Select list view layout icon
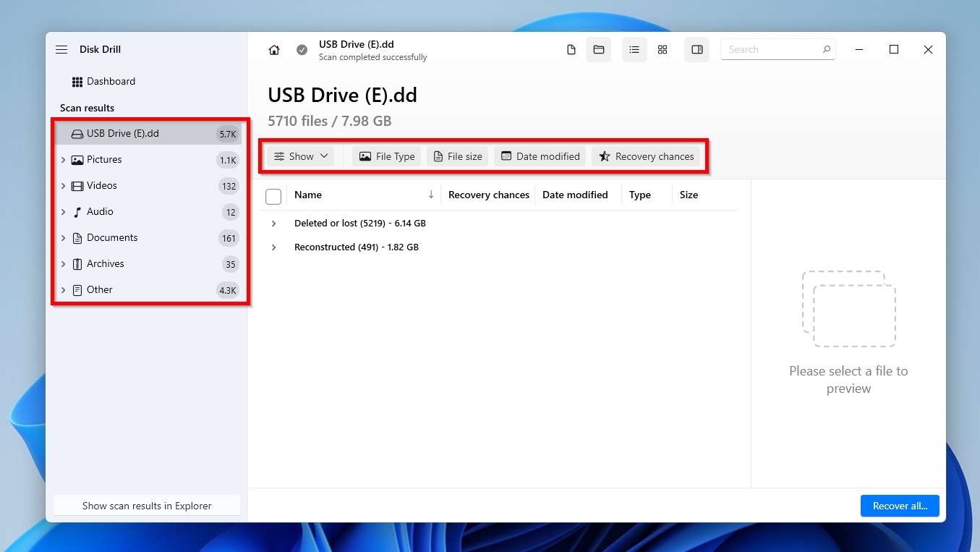The image size is (980, 552). click(x=634, y=50)
